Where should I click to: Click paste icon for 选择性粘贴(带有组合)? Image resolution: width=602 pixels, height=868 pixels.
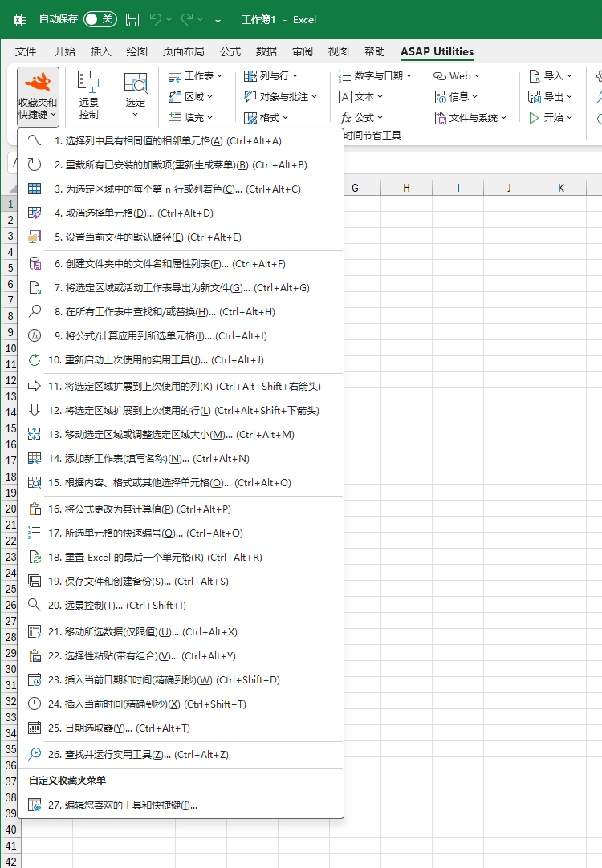click(x=35, y=655)
